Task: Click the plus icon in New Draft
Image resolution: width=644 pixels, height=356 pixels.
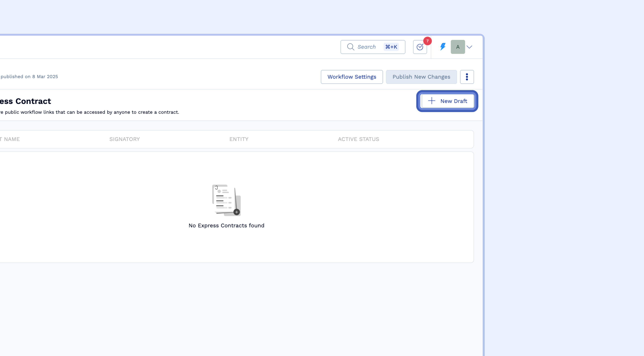Action: pos(432,101)
